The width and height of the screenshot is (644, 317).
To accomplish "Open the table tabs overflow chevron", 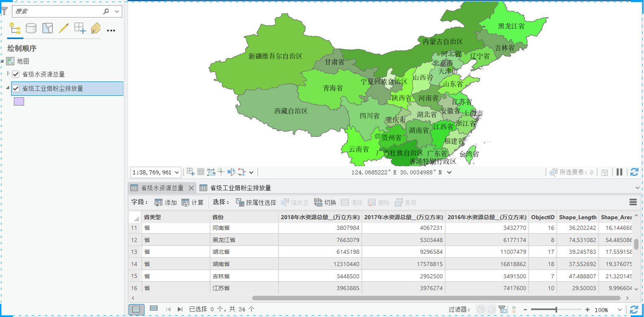I will (637, 188).
